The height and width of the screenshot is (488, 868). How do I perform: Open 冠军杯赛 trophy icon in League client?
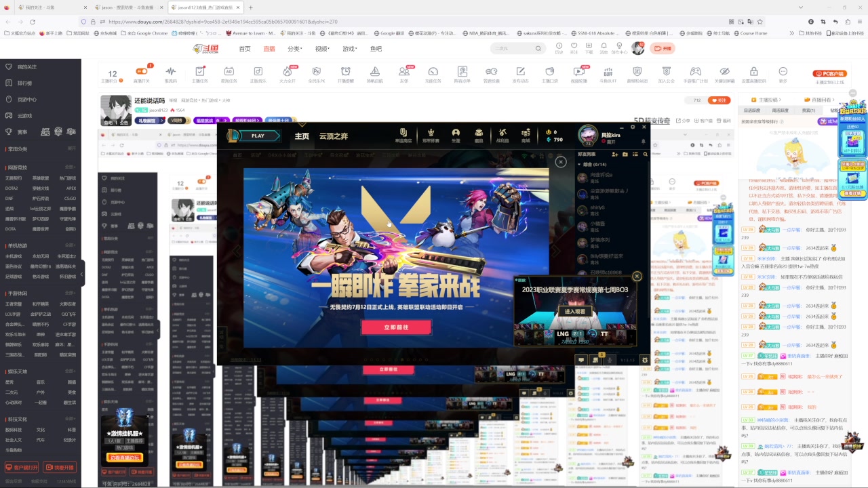click(x=431, y=136)
